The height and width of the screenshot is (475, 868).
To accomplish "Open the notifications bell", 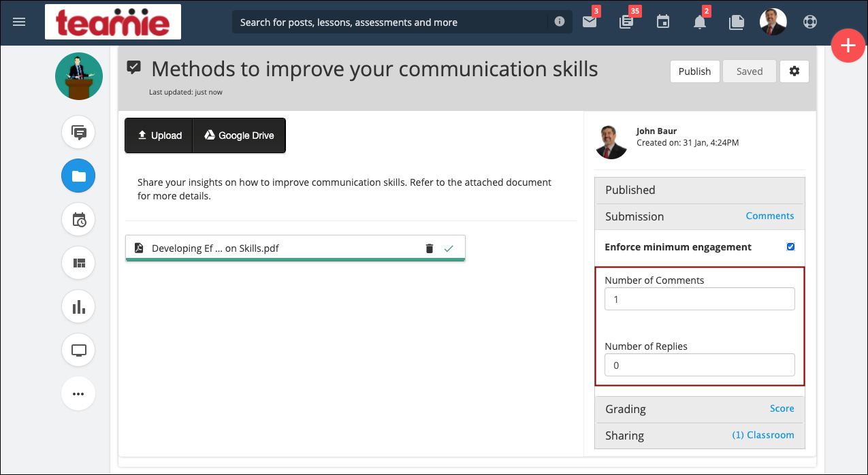I will pyautogui.click(x=700, y=22).
